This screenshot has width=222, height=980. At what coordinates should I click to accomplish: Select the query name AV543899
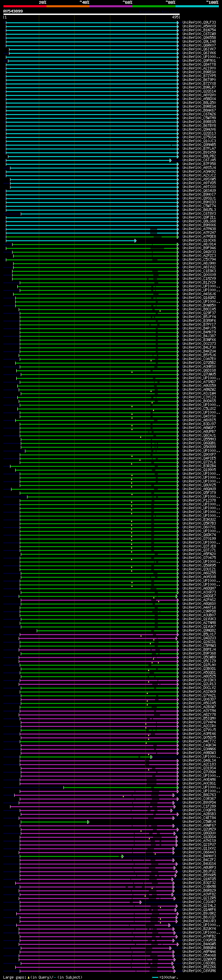coord(13,11)
